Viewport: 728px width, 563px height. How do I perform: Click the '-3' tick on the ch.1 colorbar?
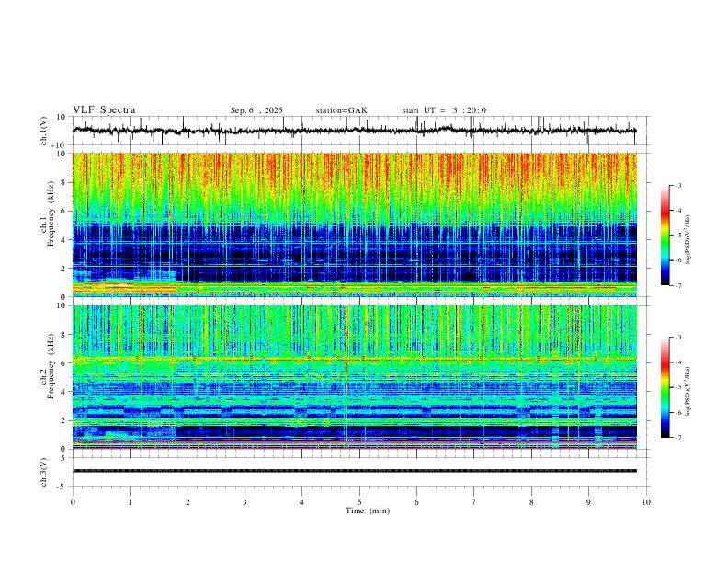(677, 185)
